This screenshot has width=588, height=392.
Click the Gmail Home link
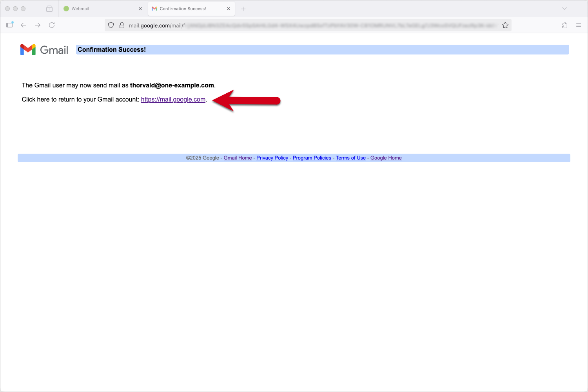[238, 158]
